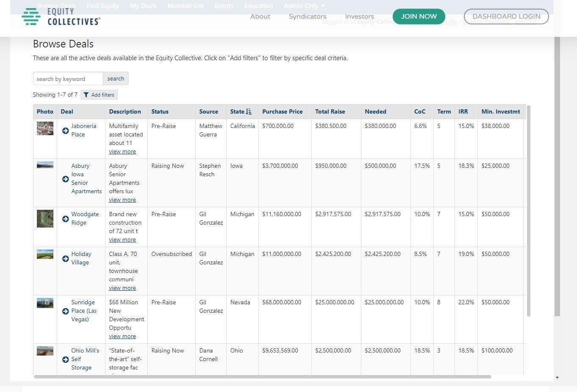Open the Holiday Village photo thumbnail
The width and height of the screenshot is (577, 392).
point(45,254)
